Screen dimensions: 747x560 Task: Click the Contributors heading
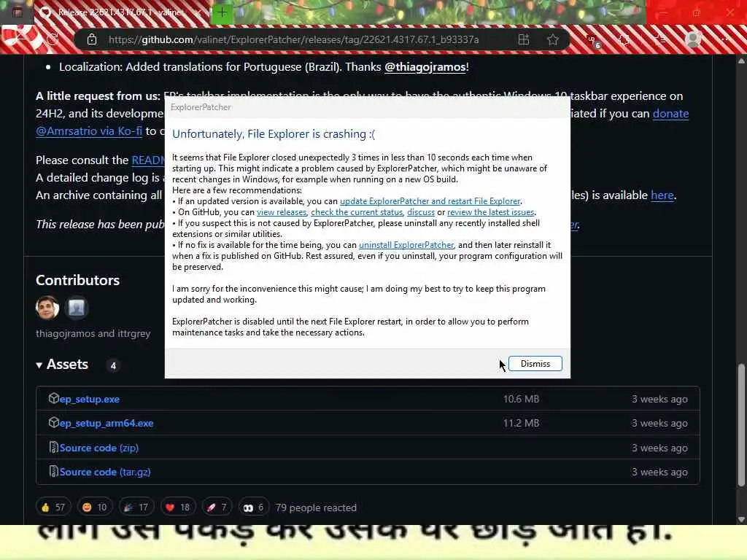click(77, 280)
